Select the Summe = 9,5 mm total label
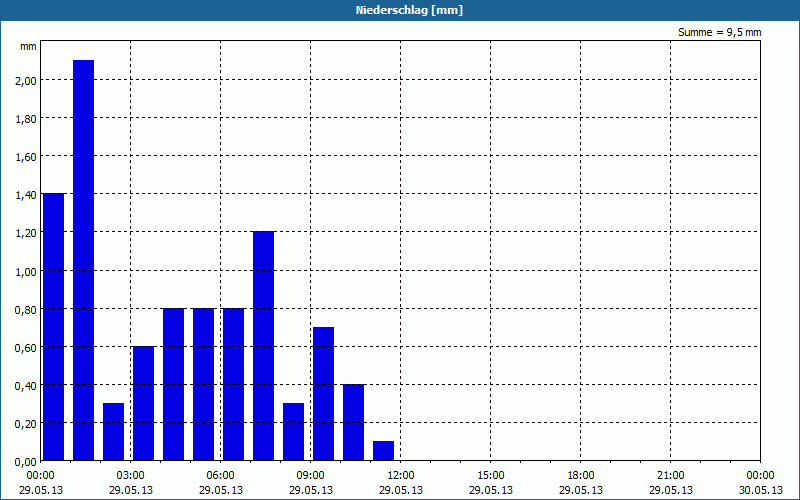Viewport: 800px width, 500px height. [719, 32]
